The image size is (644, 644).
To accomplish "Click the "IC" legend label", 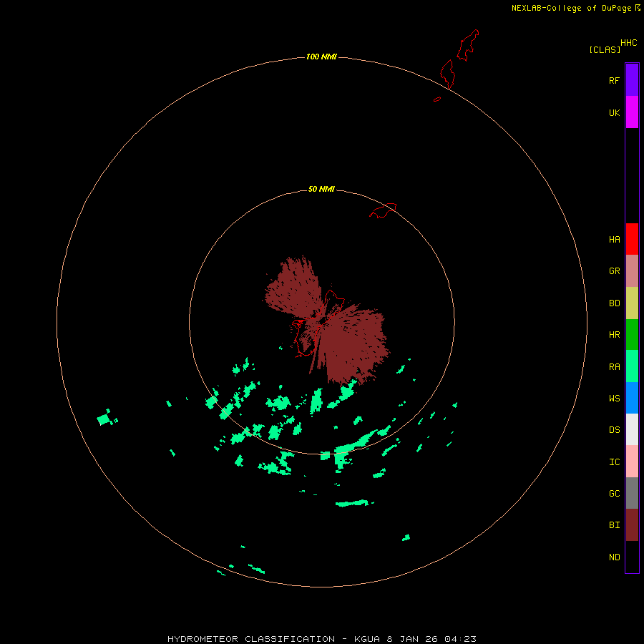I will click(x=614, y=462).
